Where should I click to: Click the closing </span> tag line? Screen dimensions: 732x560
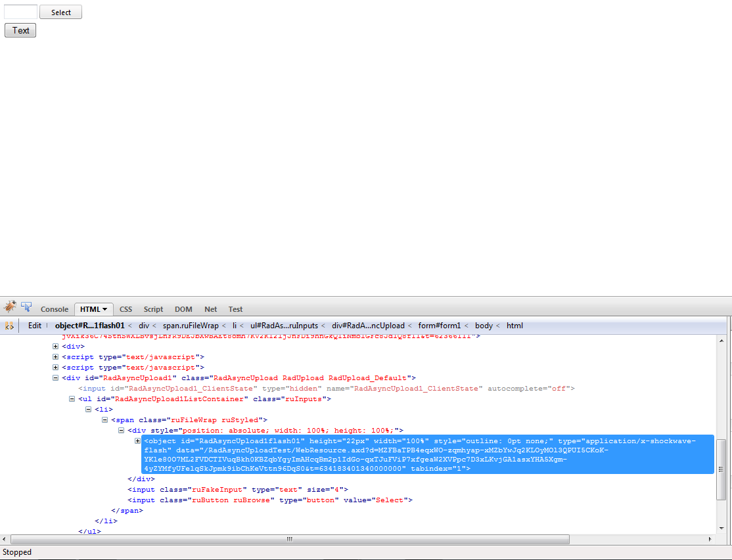[x=127, y=511]
